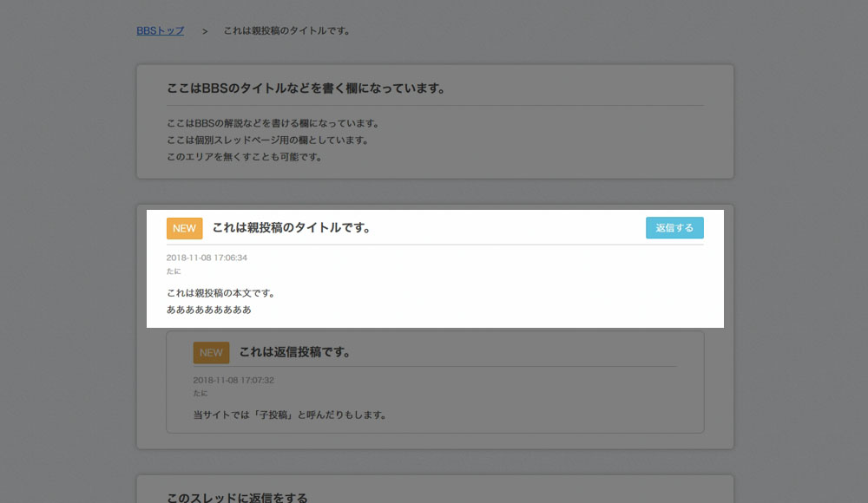868x503 pixels.
Task: Click the ああああ line in parent post
Action: click(208, 310)
